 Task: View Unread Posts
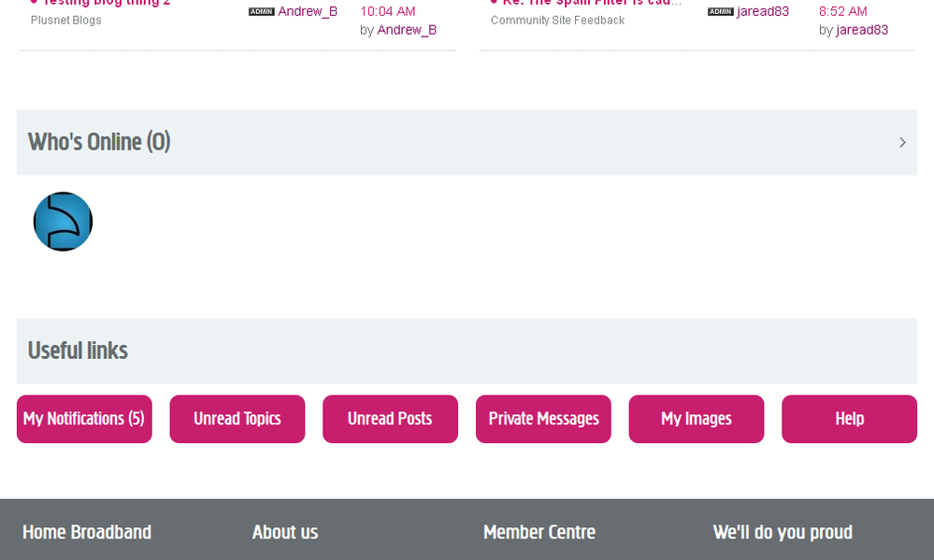[390, 419]
